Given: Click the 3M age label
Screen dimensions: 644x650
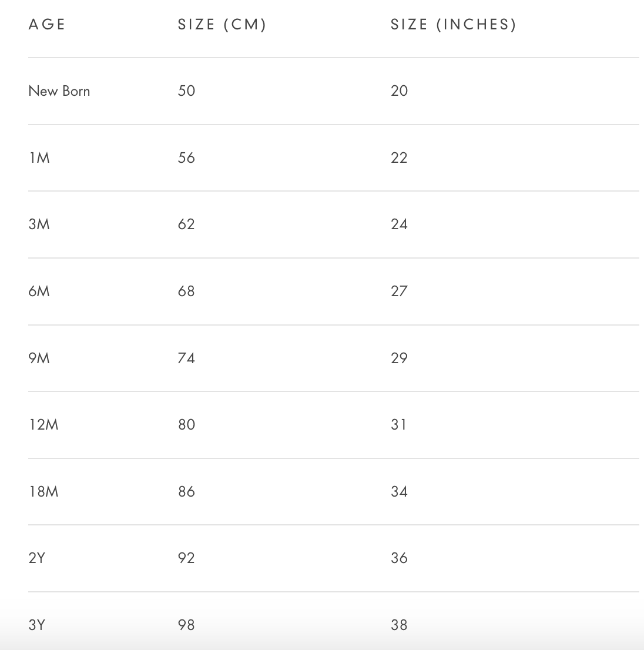Looking at the screenshot, I should click(x=39, y=225).
